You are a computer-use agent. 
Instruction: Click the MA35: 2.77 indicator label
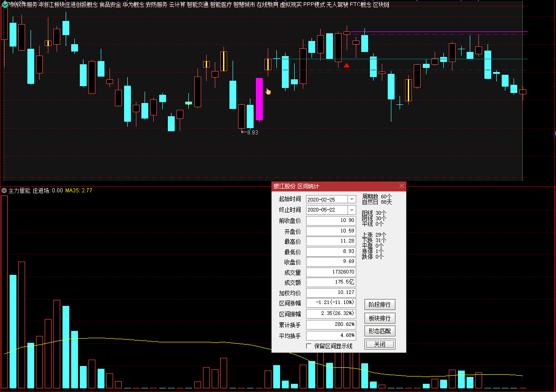click(x=79, y=191)
